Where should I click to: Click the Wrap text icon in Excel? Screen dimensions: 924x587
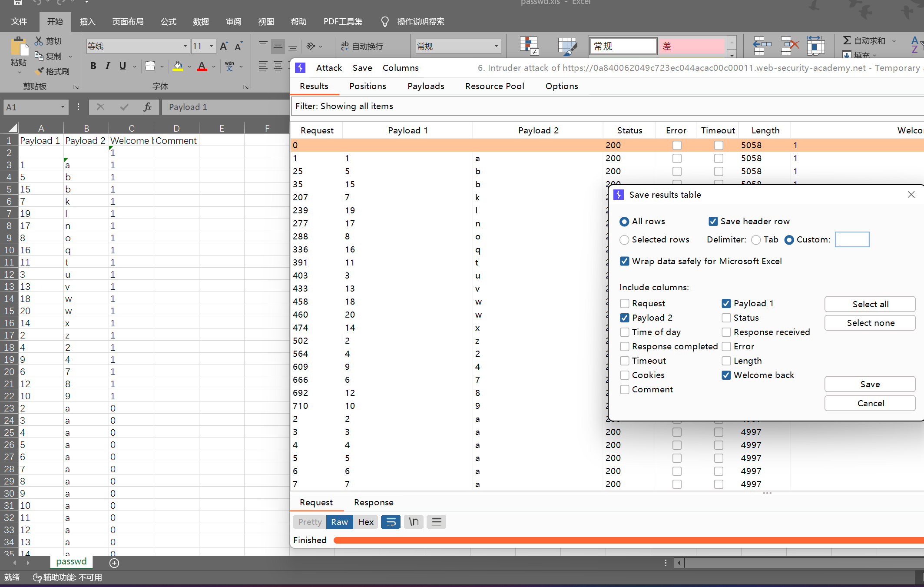pos(345,46)
